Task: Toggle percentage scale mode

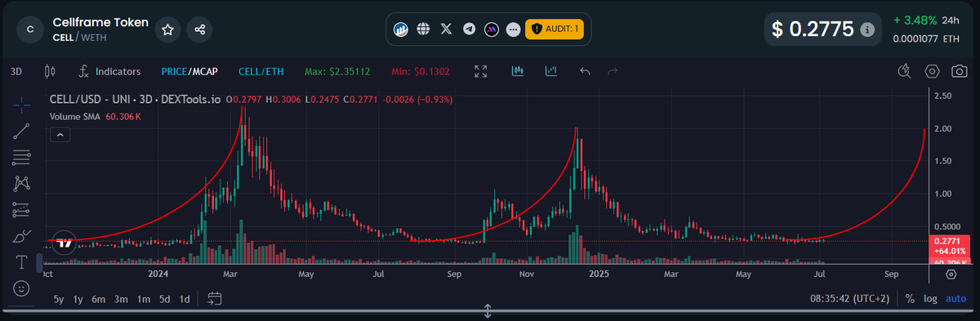Action: click(910, 299)
